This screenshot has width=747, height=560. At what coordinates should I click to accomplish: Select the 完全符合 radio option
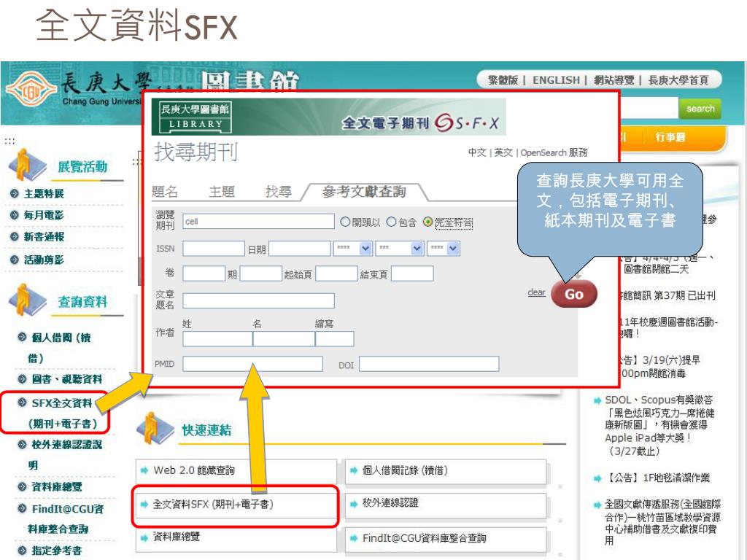tap(427, 222)
